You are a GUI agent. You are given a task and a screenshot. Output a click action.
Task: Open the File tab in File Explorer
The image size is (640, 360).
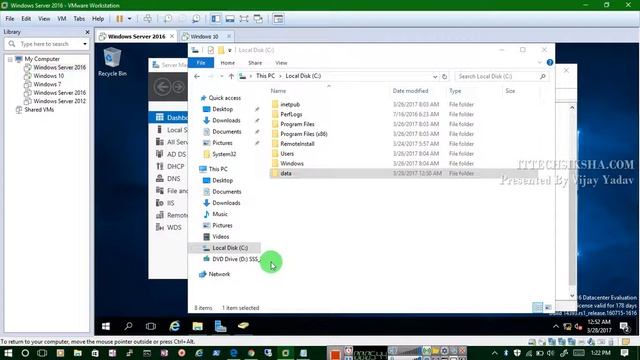pyautogui.click(x=201, y=63)
